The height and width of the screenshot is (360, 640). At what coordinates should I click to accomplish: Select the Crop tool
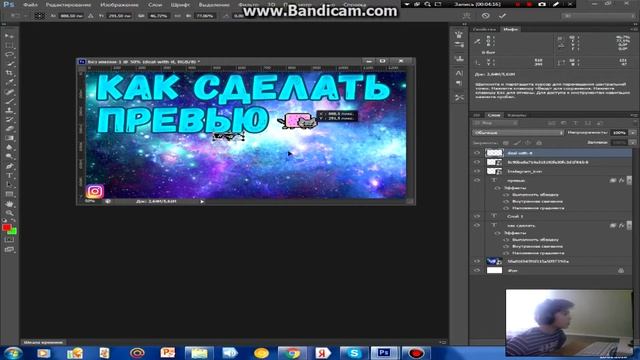click(9, 73)
